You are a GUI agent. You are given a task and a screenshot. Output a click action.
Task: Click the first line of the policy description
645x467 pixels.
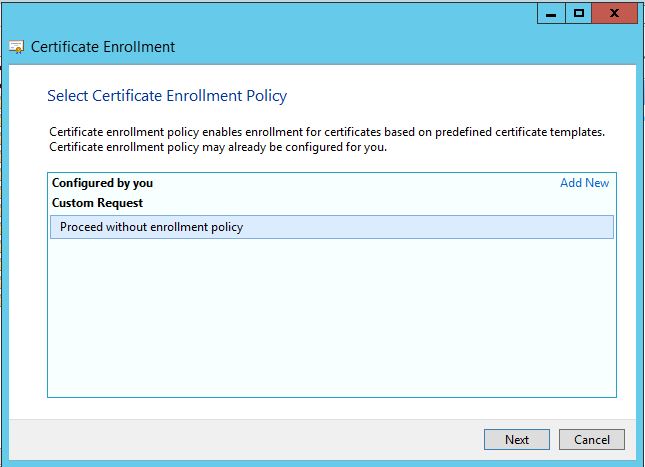(327, 132)
